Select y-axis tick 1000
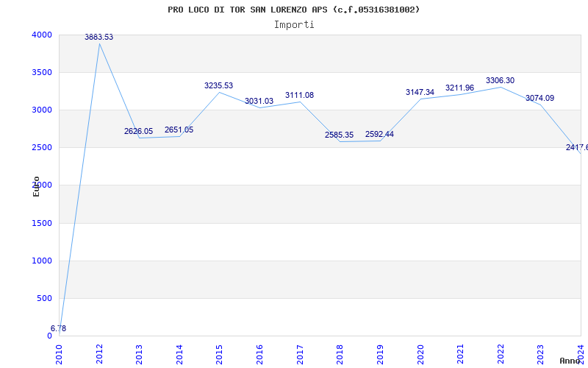The image size is (588, 368). [42, 261]
